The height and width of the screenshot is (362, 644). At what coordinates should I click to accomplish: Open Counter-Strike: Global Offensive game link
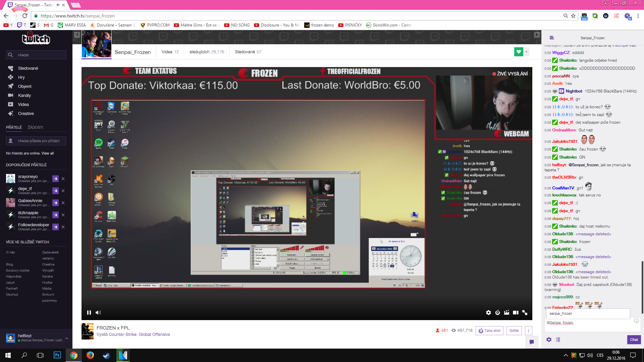coord(139,335)
